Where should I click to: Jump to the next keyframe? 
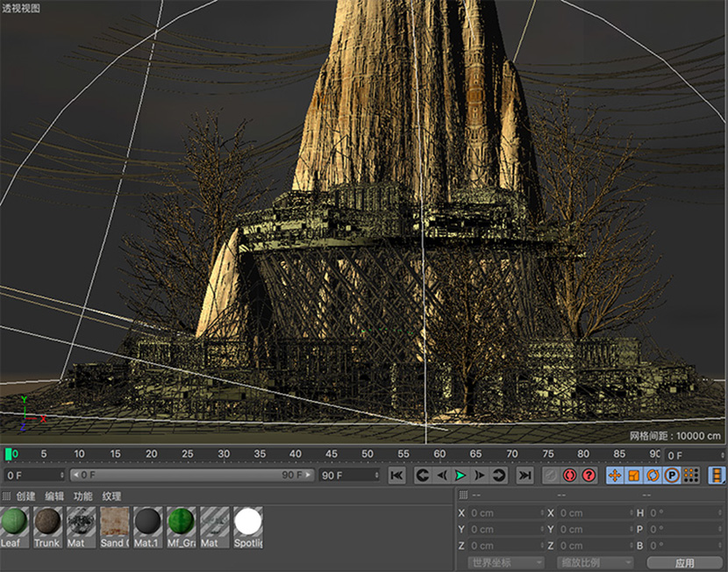click(x=499, y=475)
